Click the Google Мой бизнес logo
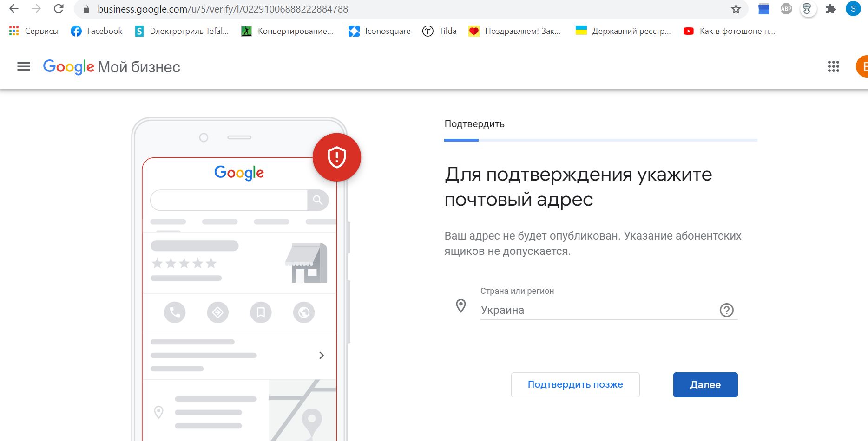The height and width of the screenshot is (441, 868). [112, 67]
